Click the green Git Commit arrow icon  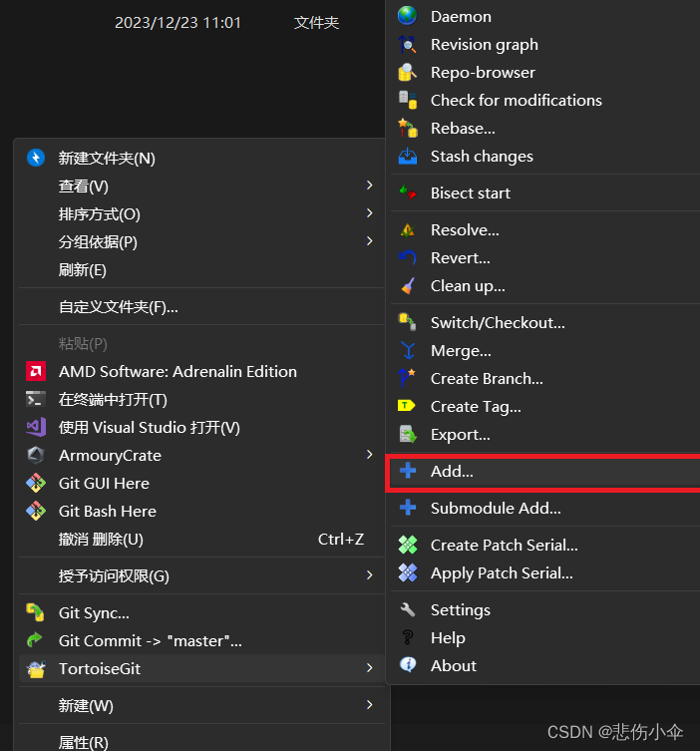[x=35, y=640]
